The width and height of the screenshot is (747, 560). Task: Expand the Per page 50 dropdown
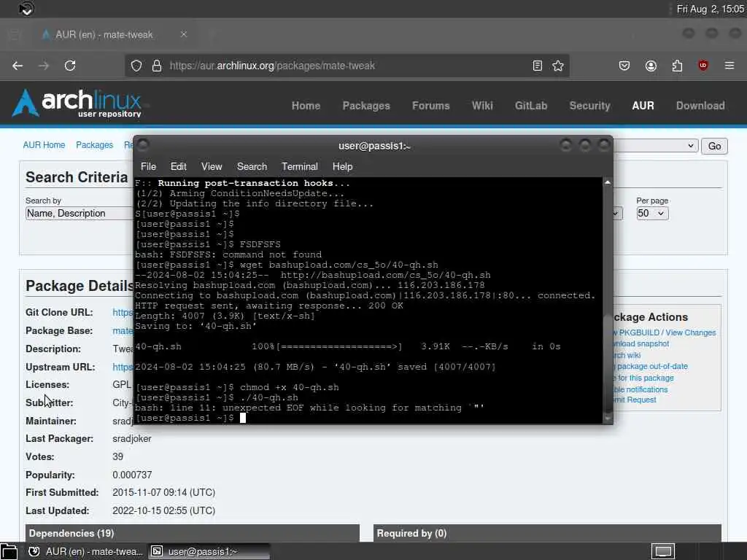pyautogui.click(x=652, y=214)
